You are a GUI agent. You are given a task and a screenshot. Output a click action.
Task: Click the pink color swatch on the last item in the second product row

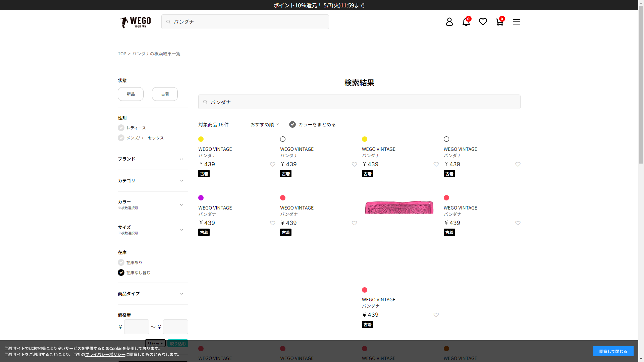point(446,198)
